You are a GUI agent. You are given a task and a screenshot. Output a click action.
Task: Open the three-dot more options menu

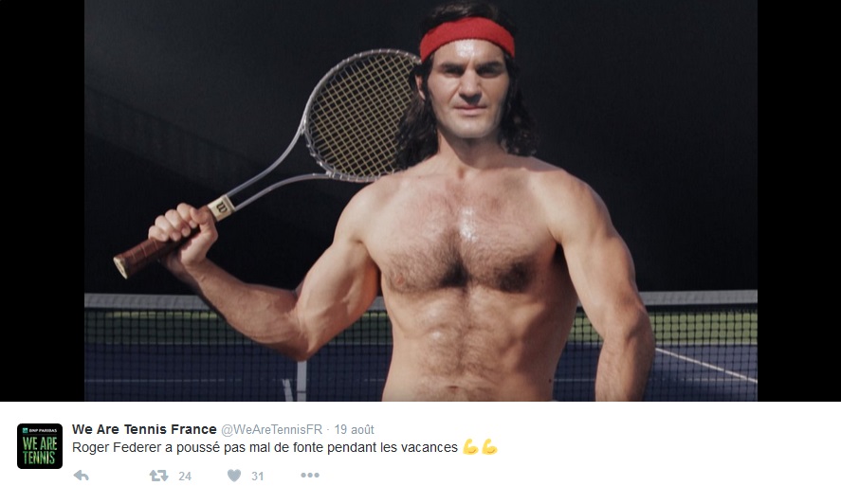(x=310, y=475)
